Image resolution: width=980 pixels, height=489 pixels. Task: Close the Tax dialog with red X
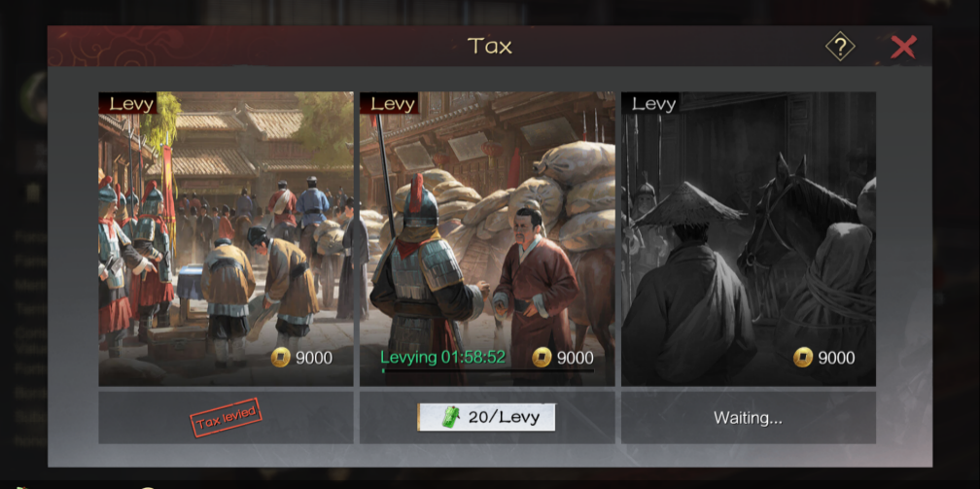point(903,47)
